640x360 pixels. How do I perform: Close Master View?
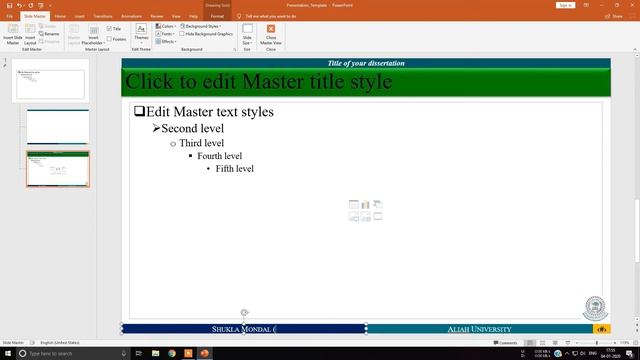(x=271, y=34)
